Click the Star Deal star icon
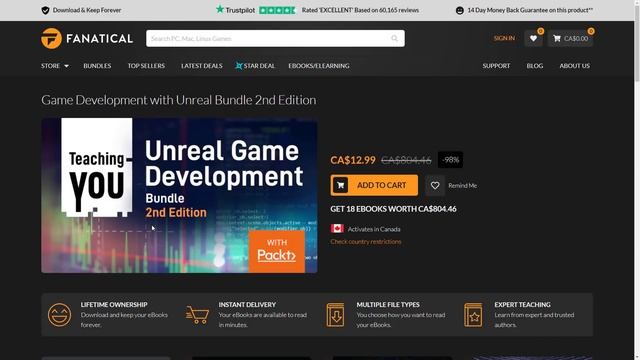The height and width of the screenshot is (360, 640). click(239, 66)
